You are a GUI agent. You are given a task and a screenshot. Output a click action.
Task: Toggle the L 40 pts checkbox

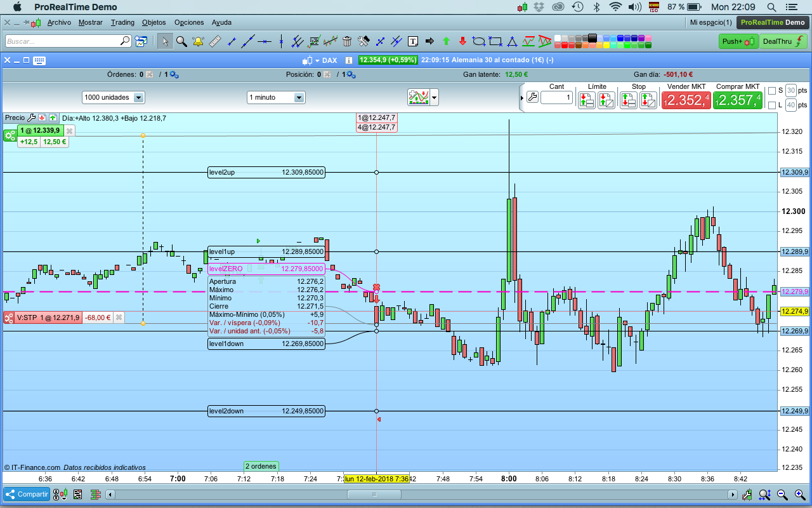(x=772, y=105)
